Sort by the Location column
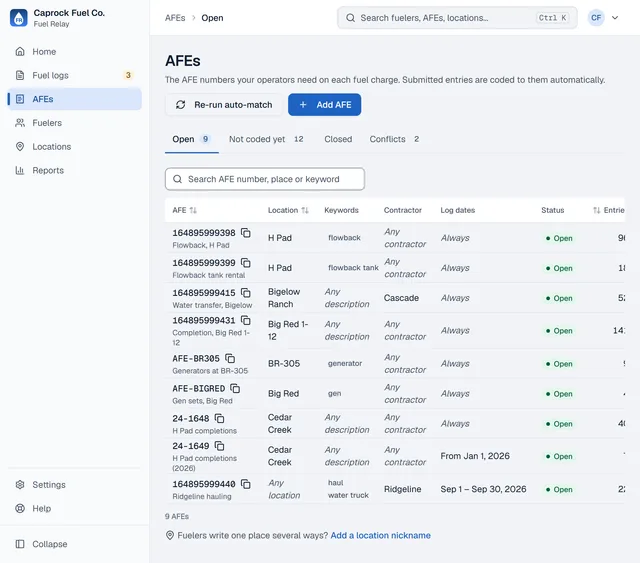The image size is (640, 563). [x=288, y=210]
